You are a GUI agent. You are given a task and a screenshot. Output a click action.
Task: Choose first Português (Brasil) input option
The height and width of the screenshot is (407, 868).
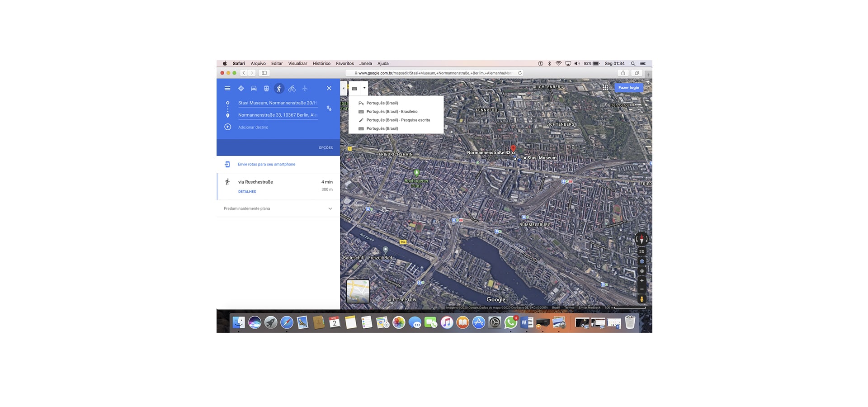click(396, 103)
